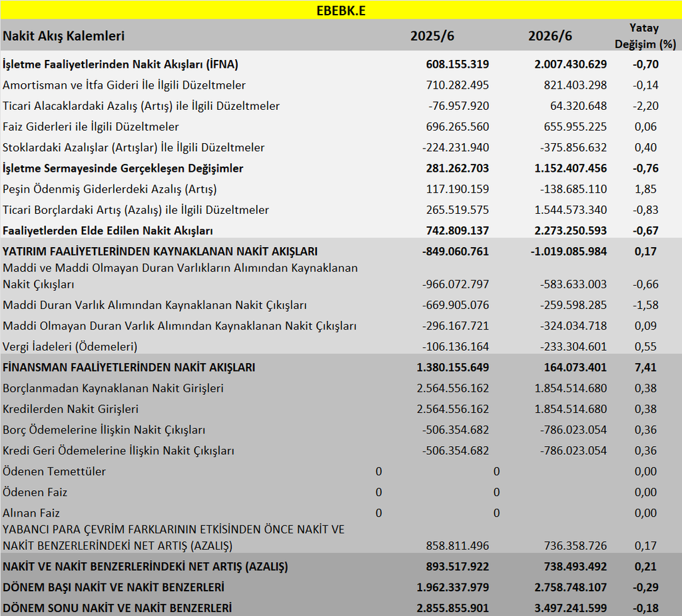Viewport: 682px width, 616px height.
Task: Select the -375.856.632 cell
Action: (x=573, y=148)
